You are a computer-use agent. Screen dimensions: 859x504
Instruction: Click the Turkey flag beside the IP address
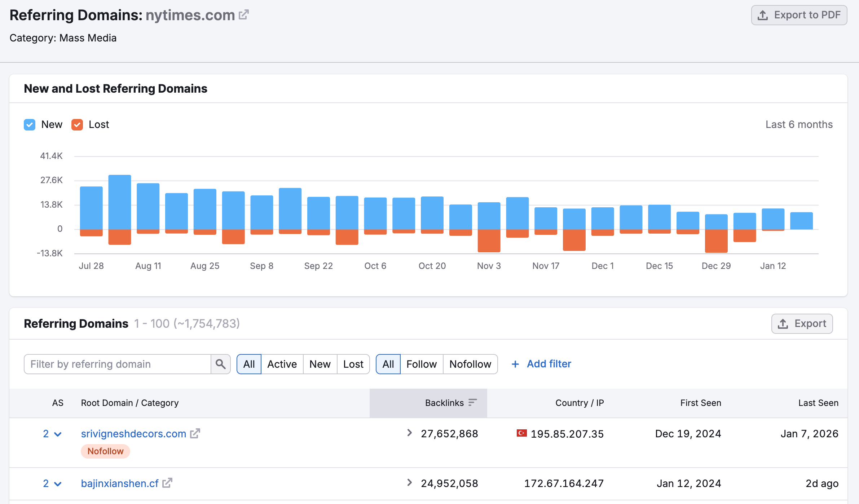tap(523, 434)
